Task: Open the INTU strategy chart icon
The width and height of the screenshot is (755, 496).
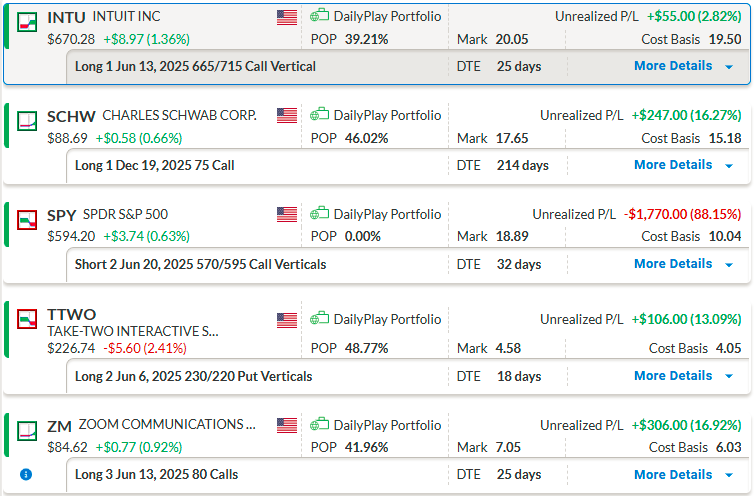Action: (27, 22)
